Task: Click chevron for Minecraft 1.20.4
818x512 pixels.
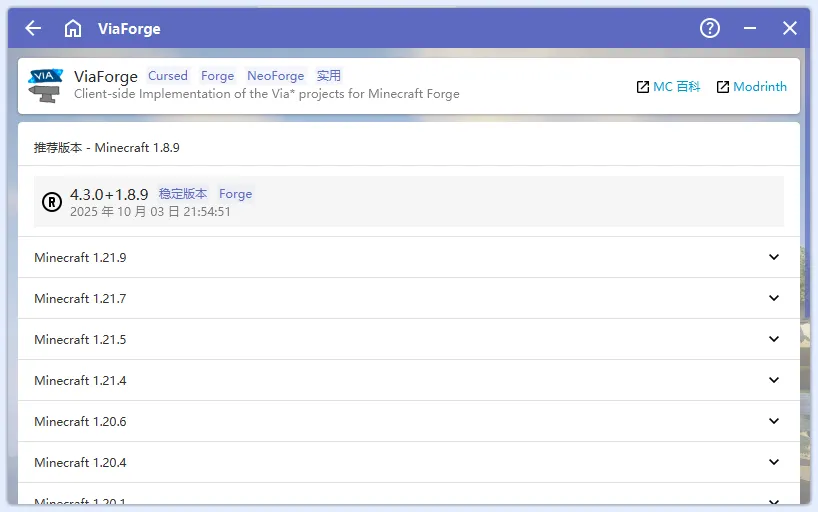Action: click(x=773, y=462)
